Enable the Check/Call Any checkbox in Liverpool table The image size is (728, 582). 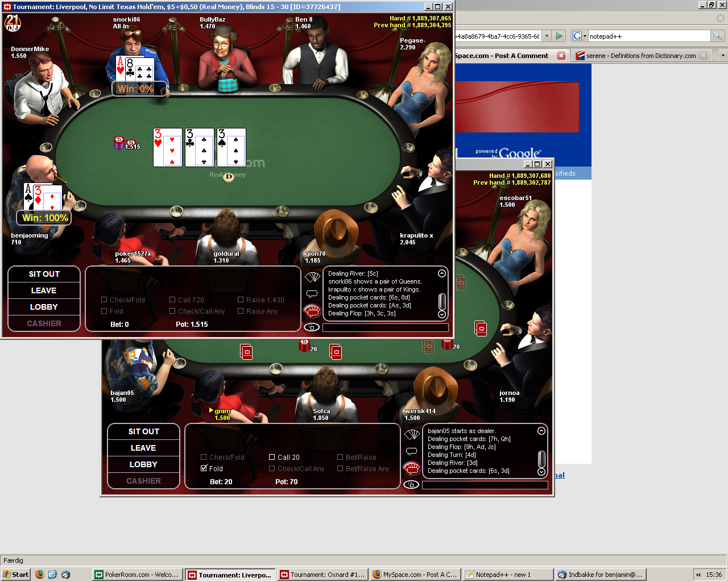tap(172, 311)
